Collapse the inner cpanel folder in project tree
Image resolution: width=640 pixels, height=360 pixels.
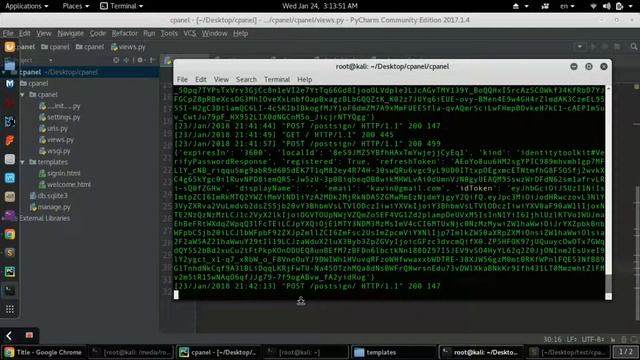[x=22, y=95]
